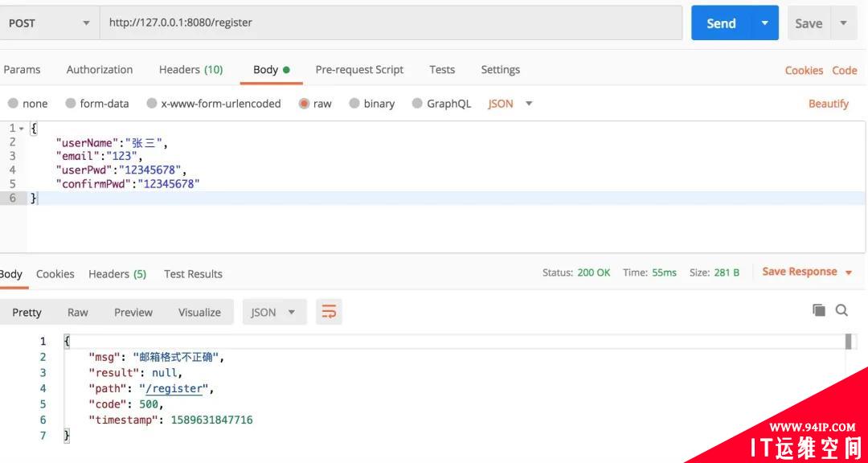Open the POST method dropdown

click(49, 23)
